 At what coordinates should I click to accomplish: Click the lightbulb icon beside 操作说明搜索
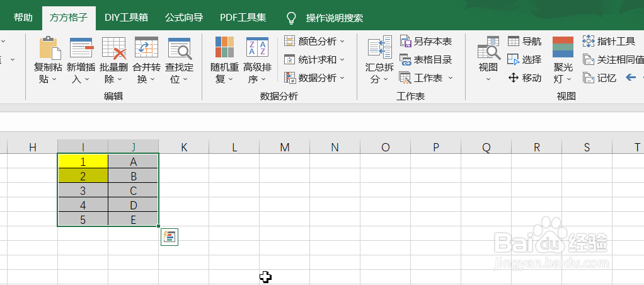[x=291, y=18]
